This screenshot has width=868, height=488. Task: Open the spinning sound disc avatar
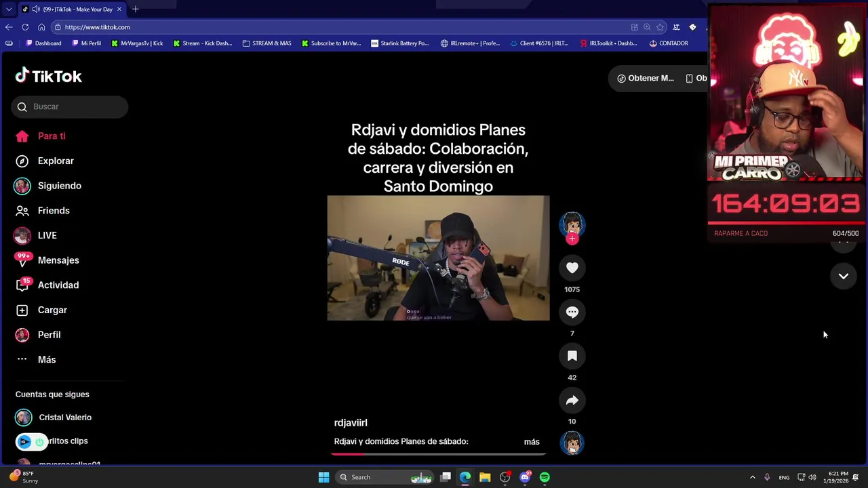coord(572,443)
